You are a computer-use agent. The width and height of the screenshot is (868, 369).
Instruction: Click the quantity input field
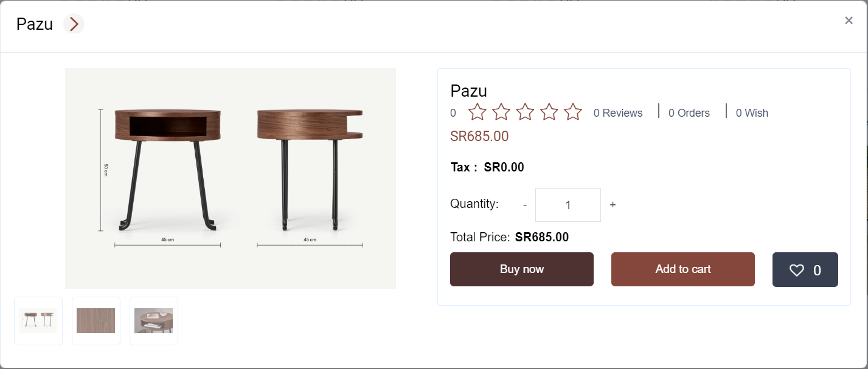[568, 205]
